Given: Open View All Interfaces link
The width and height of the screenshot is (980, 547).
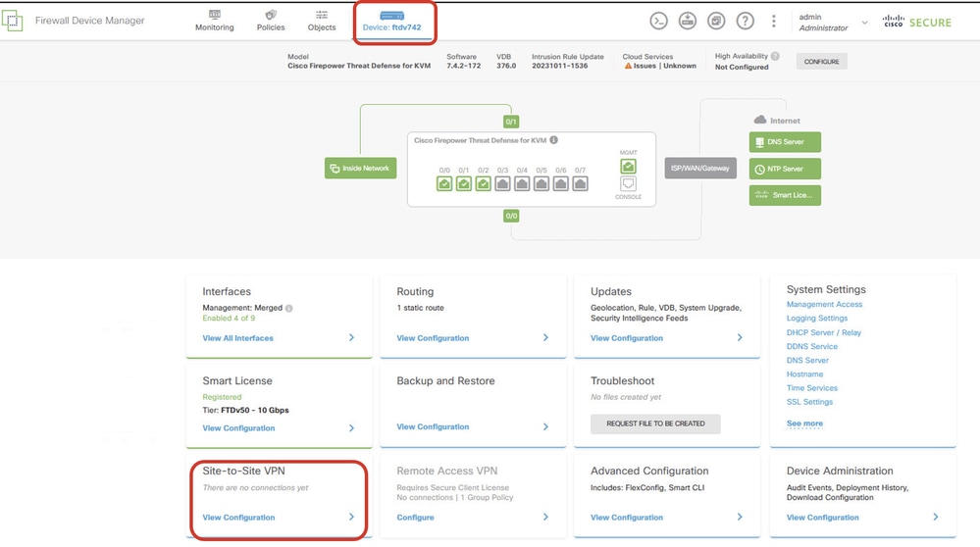Looking at the screenshot, I should (237, 338).
